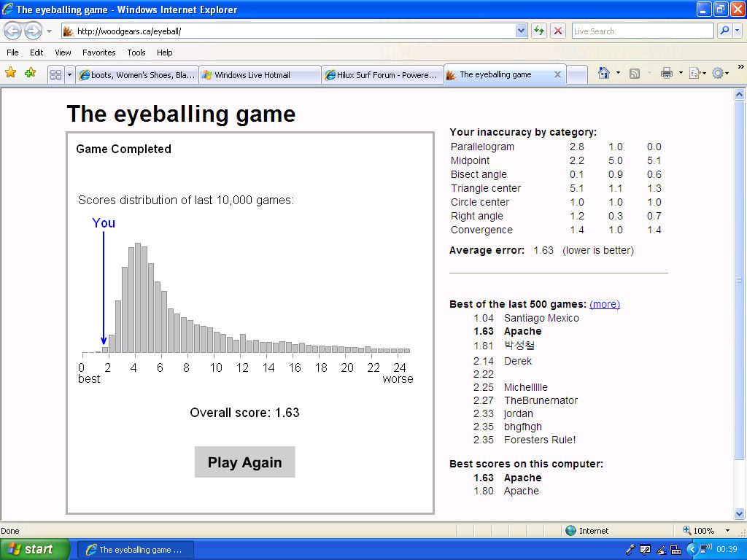Expand the address bar dropdown arrow
This screenshot has height=560, width=747.
pyautogui.click(x=521, y=31)
